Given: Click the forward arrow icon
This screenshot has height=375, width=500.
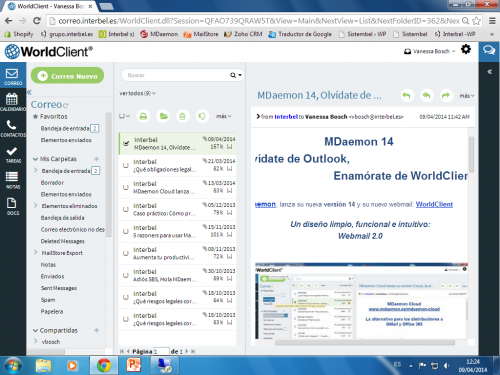Looking at the screenshot, I should (446, 96).
